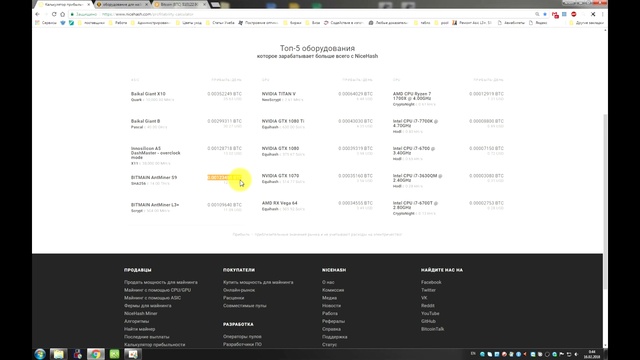Open Найти майнер footer link
This screenshot has width=640, height=360.
click(140, 329)
